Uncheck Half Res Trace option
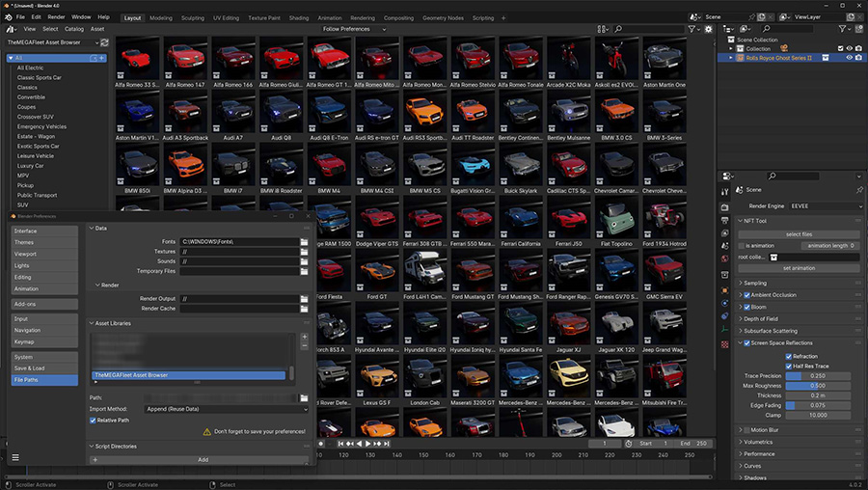The image size is (868, 490). [789, 367]
